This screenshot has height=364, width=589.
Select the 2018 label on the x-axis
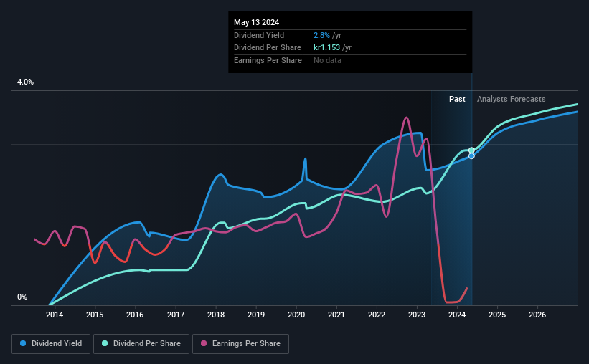216,315
